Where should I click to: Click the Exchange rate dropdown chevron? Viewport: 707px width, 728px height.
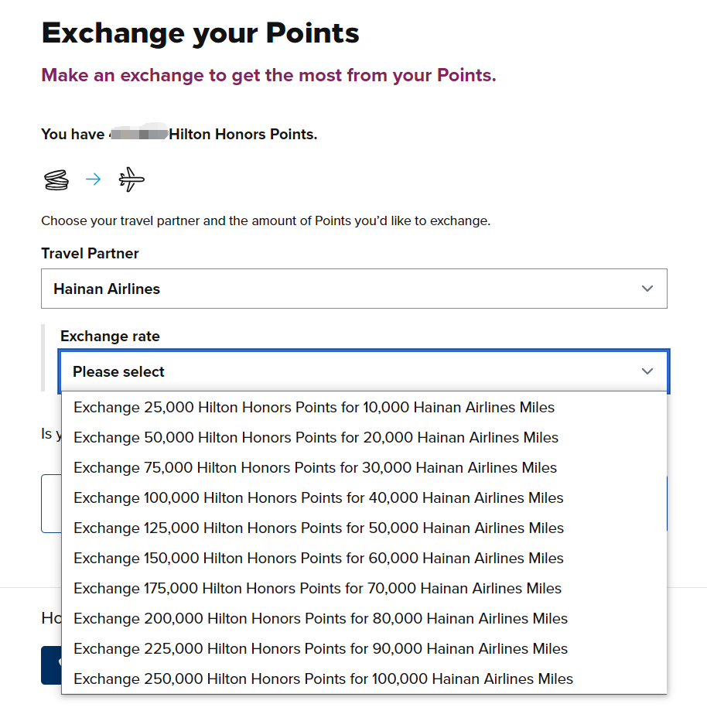pyautogui.click(x=647, y=371)
